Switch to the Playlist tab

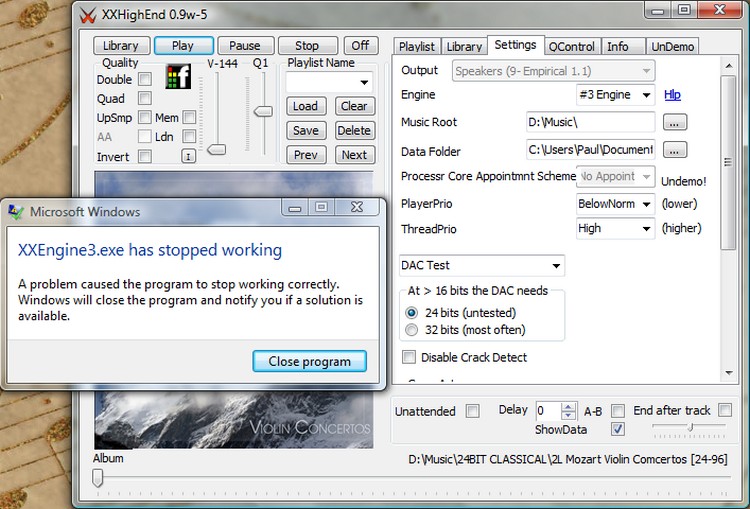pyautogui.click(x=417, y=47)
